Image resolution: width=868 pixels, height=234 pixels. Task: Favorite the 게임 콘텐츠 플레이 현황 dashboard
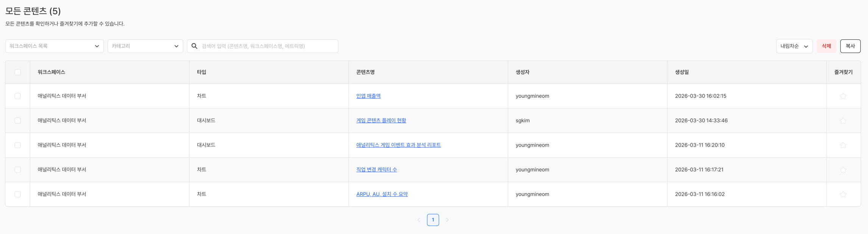(x=843, y=121)
